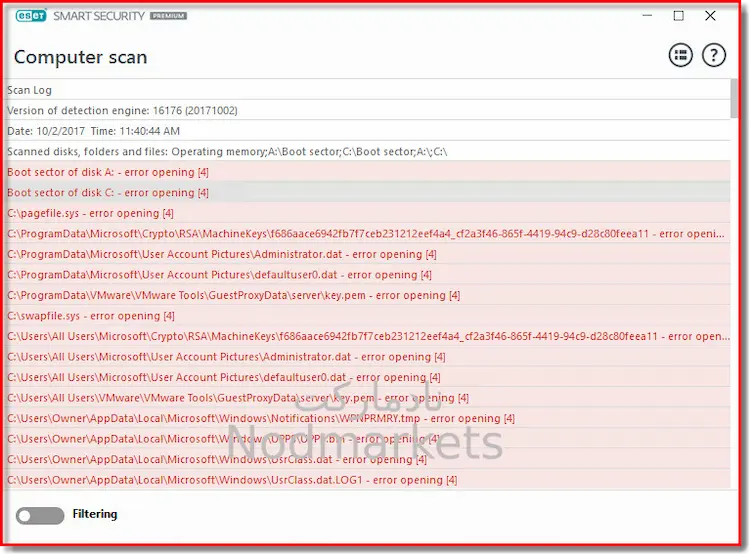Select the 'Scan Log' header row
The image size is (750, 554).
pos(367,89)
